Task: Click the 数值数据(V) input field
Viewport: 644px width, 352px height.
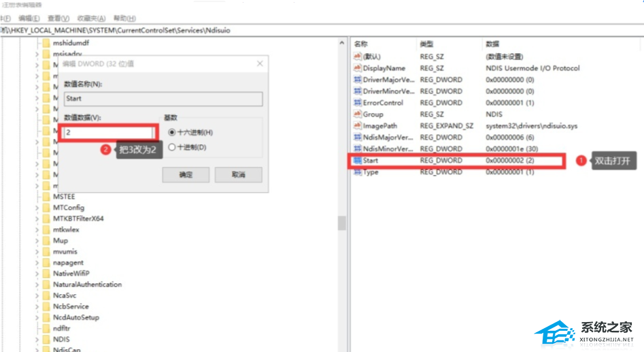Action: pos(108,132)
